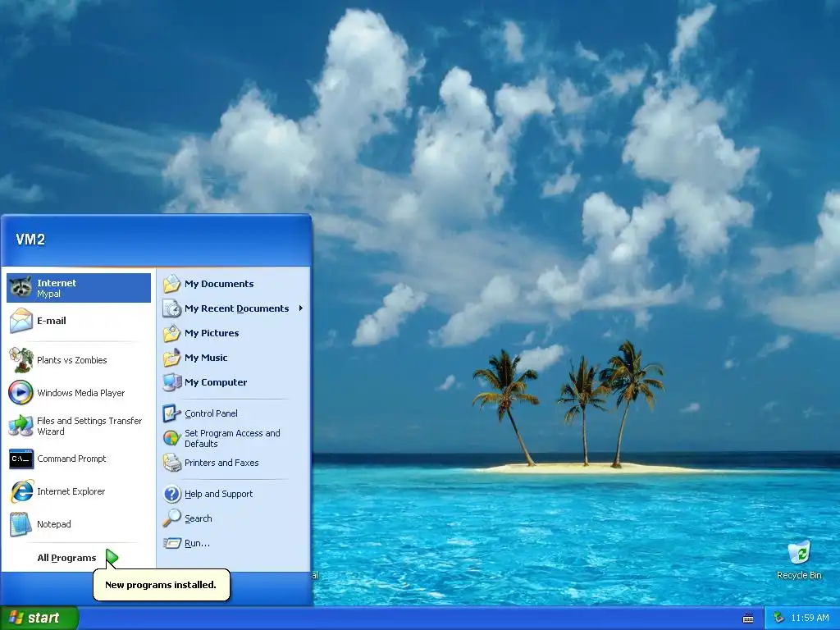Launch Plants vs Zombies icon

pyautogui.click(x=21, y=360)
